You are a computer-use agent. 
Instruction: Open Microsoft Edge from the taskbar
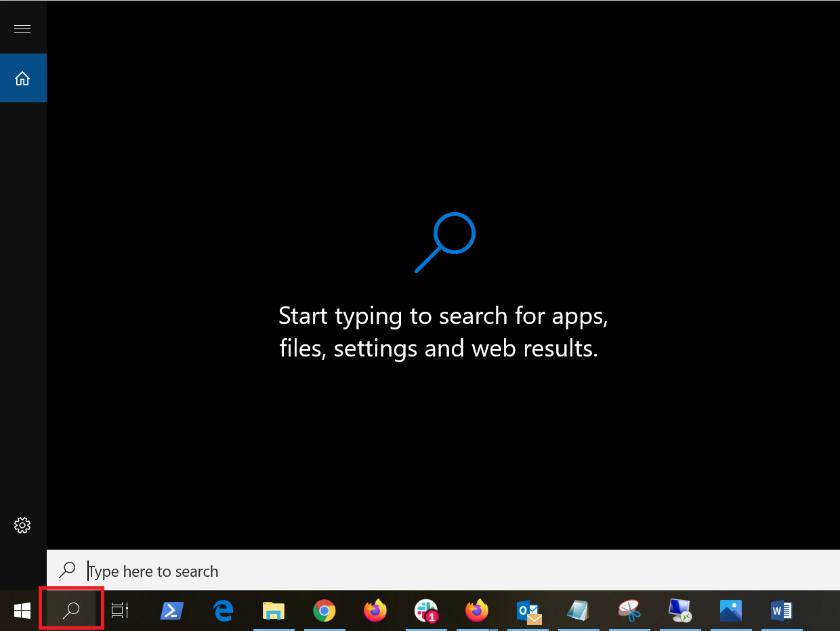(222, 611)
